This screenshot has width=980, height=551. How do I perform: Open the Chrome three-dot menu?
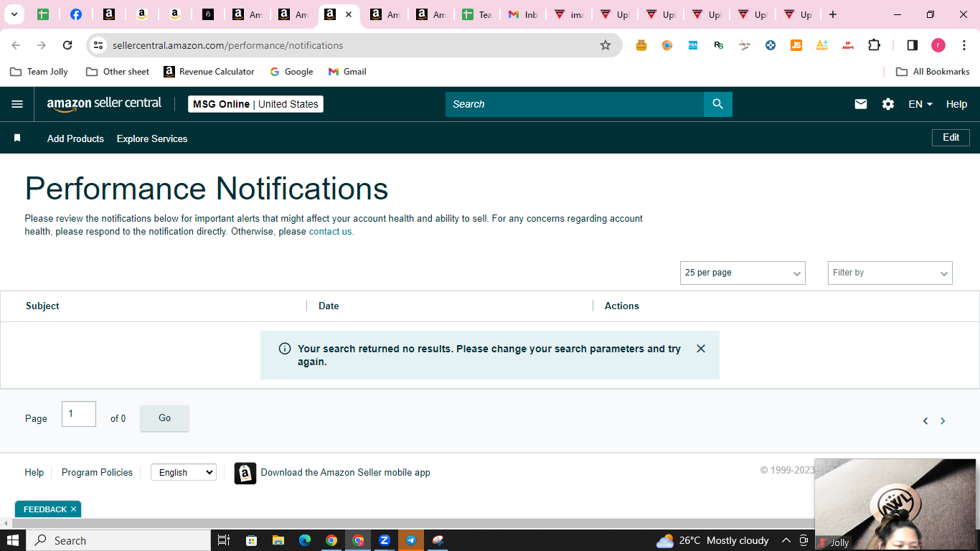[x=964, y=45]
